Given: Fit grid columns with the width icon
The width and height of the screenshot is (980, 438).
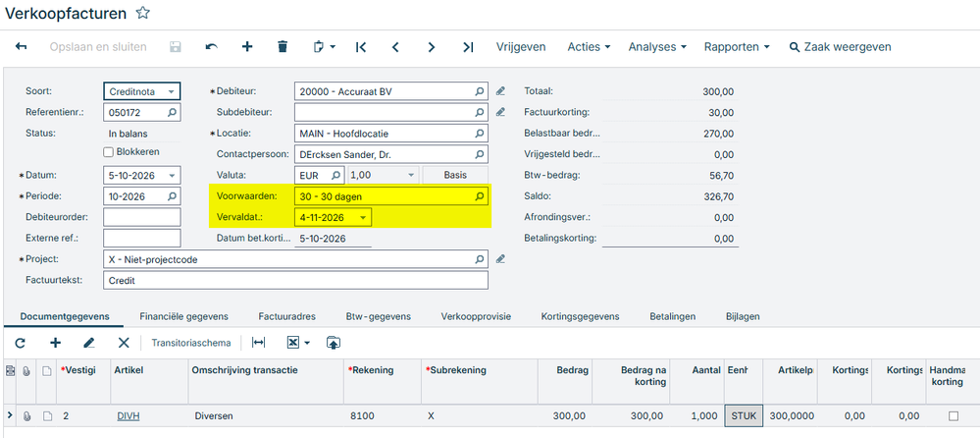Looking at the screenshot, I should pos(258,343).
